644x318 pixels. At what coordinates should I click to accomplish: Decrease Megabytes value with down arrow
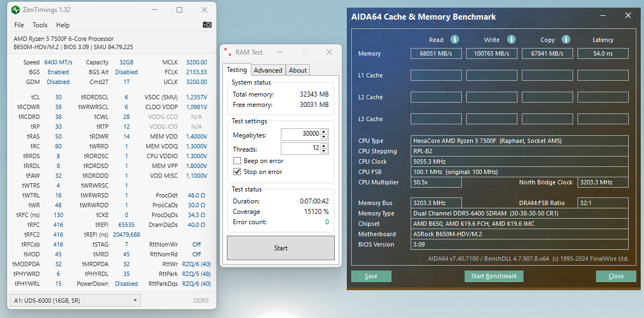pyautogui.click(x=324, y=137)
